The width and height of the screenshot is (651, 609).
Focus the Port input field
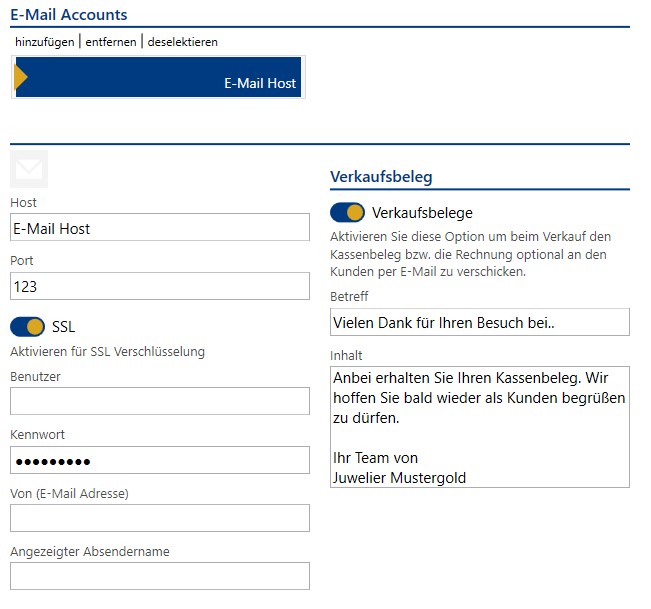click(x=160, y=286)
